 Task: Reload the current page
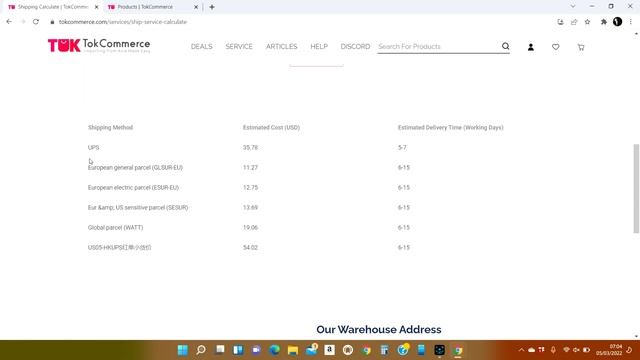point(36,22)
